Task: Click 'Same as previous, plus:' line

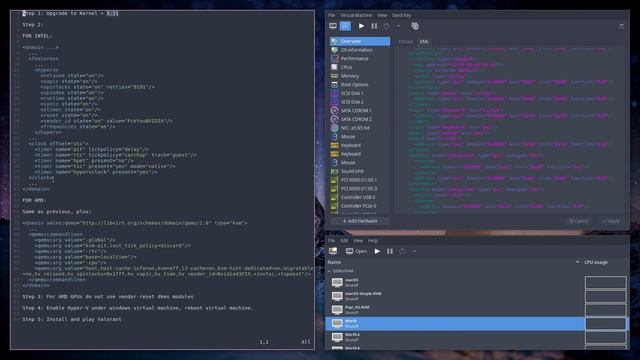Action: pos(57,211)
